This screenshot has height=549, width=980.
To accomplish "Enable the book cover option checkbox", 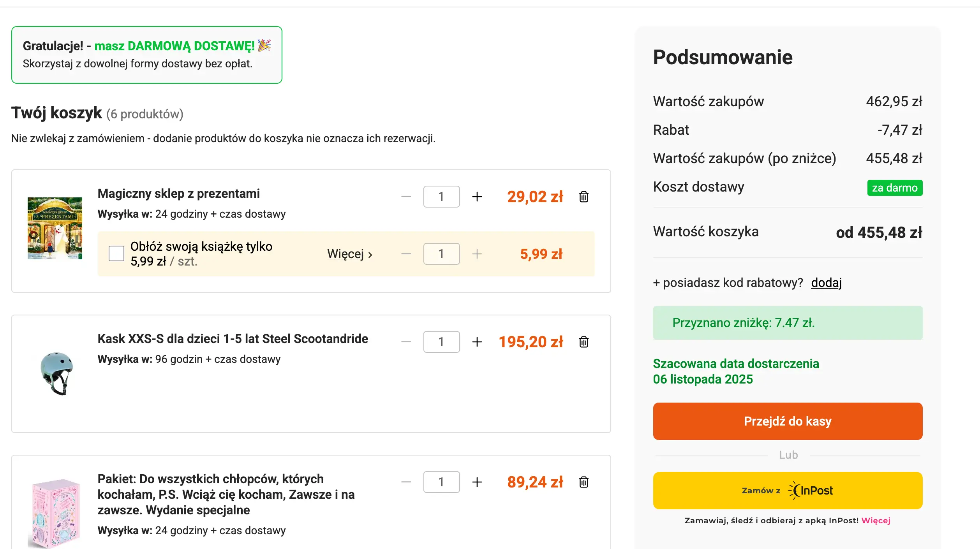I will point(115,253).
